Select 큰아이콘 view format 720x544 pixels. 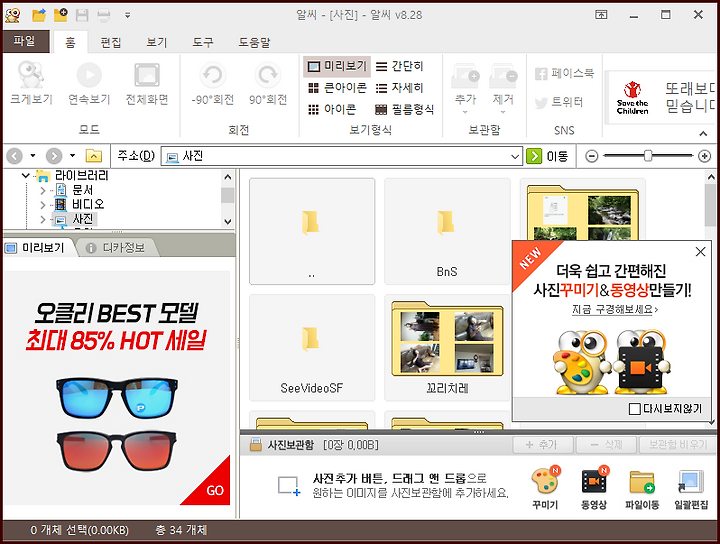[338, 88]
